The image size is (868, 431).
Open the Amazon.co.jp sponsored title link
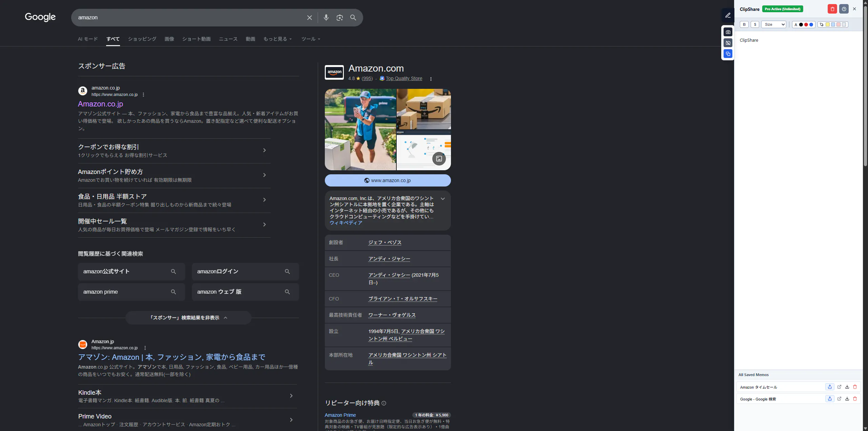pyautogui.click(x=100, y=104)
